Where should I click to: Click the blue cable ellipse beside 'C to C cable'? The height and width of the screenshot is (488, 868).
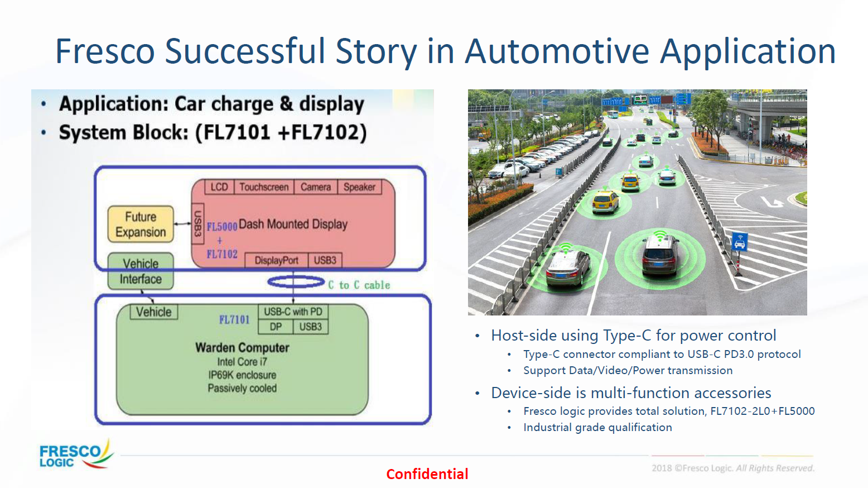296,282
